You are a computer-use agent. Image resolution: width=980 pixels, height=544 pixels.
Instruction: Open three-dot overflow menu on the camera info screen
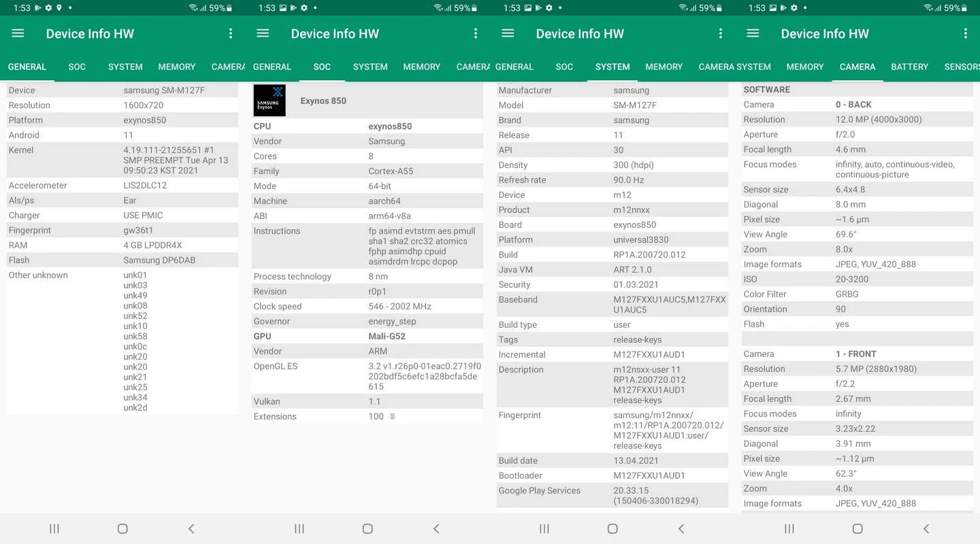[x=965, y=33]
